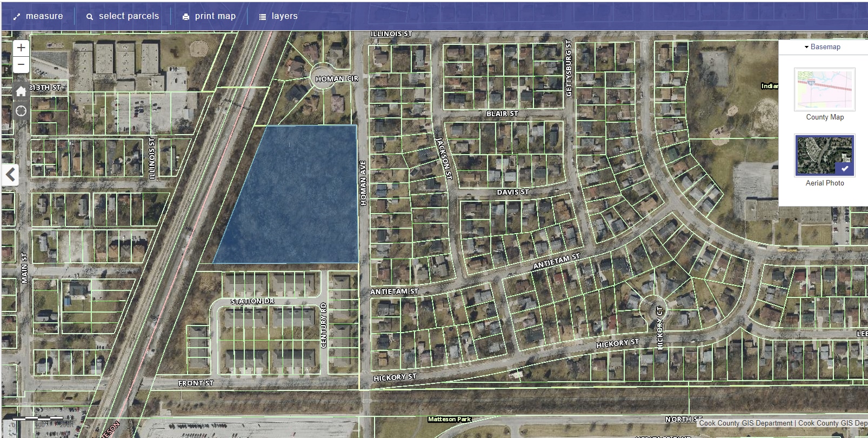The image size is (868, 438).
Task: Reset map with the home extent icon
Action: [21, 91]
